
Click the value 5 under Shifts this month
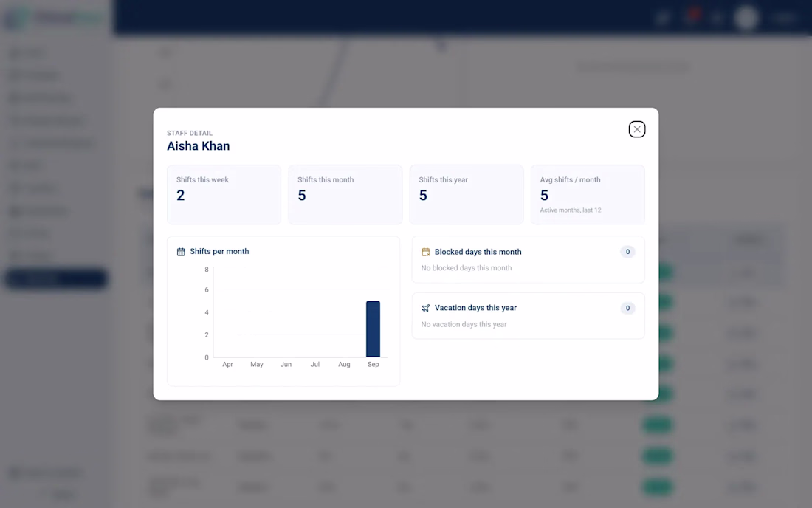point(301,195)
